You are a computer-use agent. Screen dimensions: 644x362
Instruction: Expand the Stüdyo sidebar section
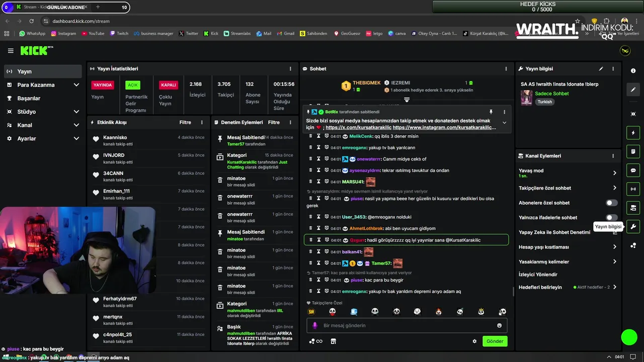[x=76, y=112]
